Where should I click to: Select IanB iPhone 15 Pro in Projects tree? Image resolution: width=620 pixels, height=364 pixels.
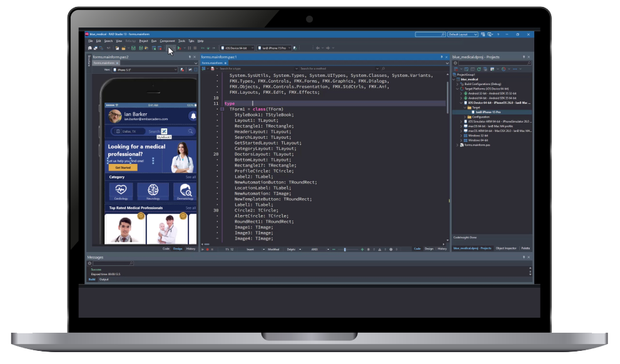point(488,112)
